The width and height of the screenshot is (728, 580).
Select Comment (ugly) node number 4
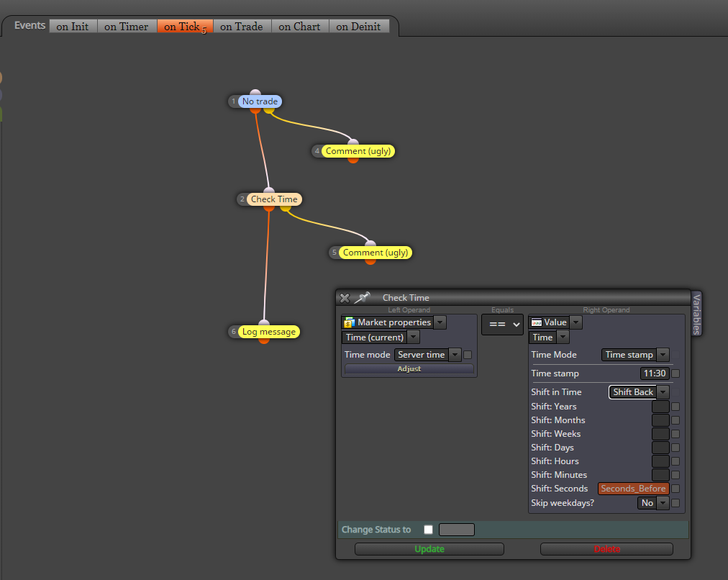(358, 151)
